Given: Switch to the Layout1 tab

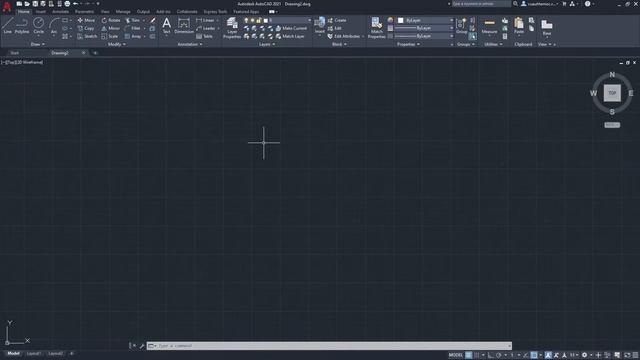Looking at the screenshot, I should coord(34,353).
